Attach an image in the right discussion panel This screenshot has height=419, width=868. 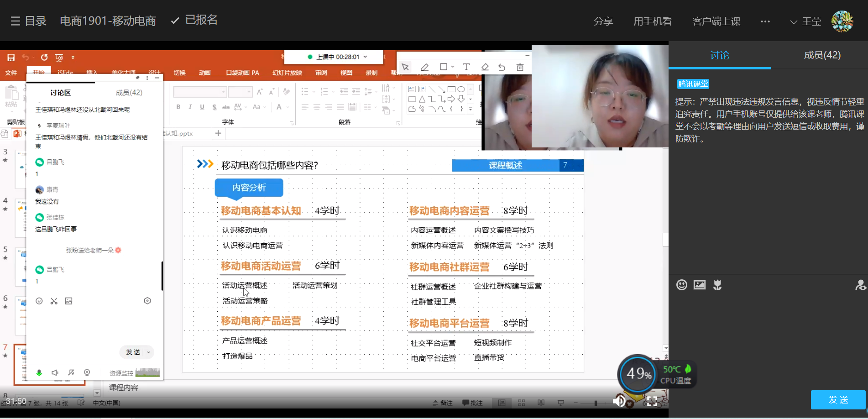(699, 285)
